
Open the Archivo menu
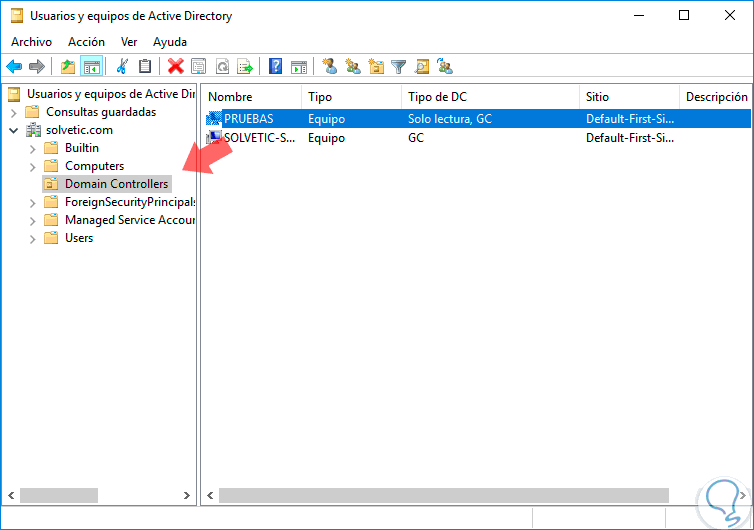pyautogui.click(x=31, y=42)
